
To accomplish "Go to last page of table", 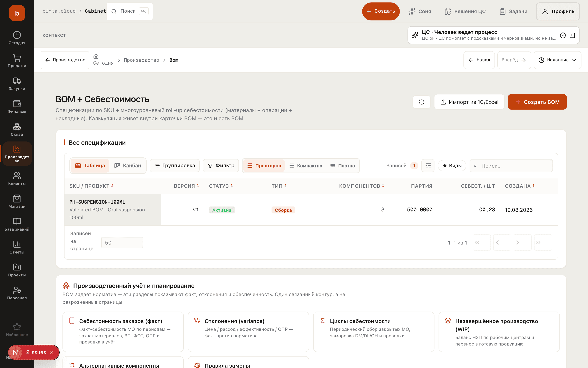I will coord(543,242).
